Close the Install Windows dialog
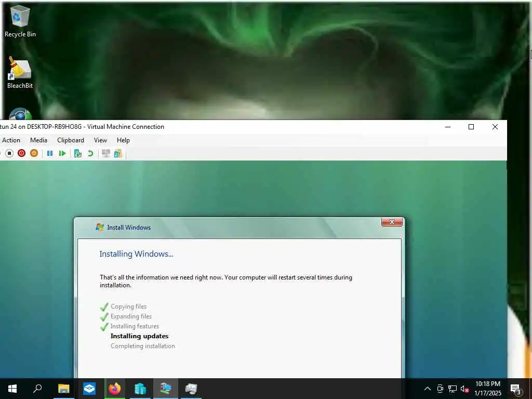The height and width of the screenshot is (399, 532). click(392, 222)
